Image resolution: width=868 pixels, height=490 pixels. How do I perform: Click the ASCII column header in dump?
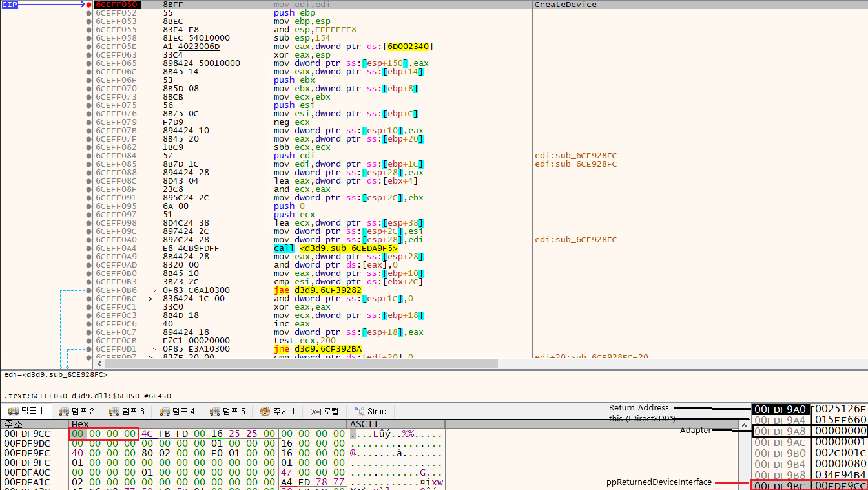click(x=395, y=424)
